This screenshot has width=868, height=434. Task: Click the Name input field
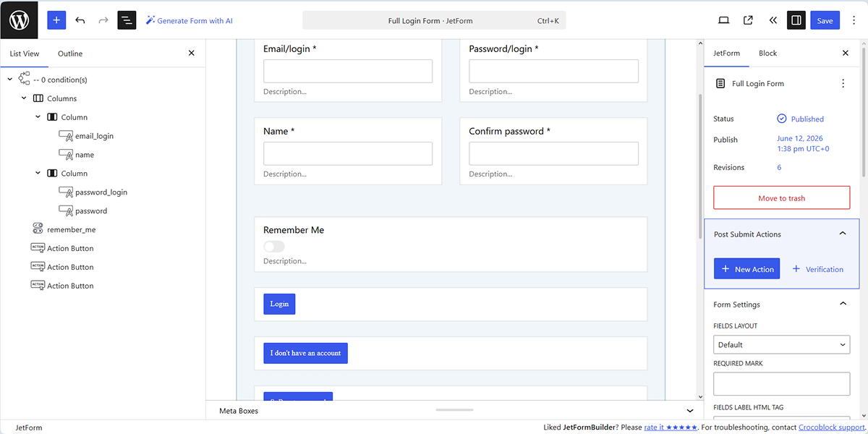(348, 153)
